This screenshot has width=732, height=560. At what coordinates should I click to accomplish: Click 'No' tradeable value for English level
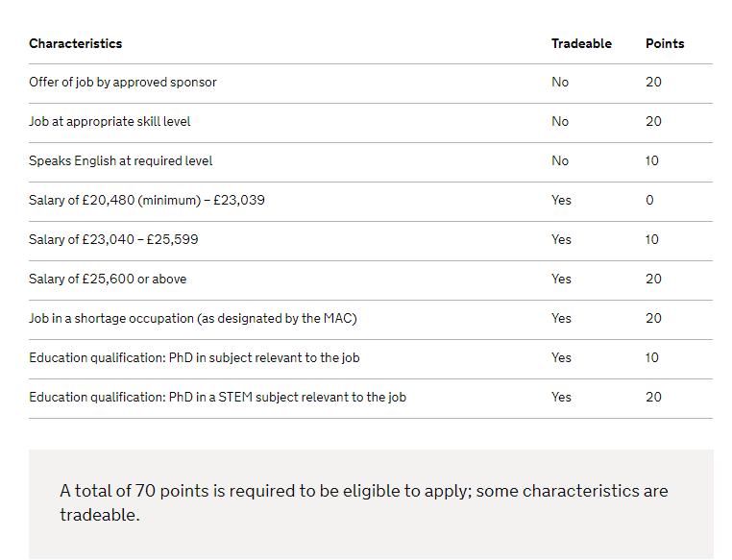[560, 161]
